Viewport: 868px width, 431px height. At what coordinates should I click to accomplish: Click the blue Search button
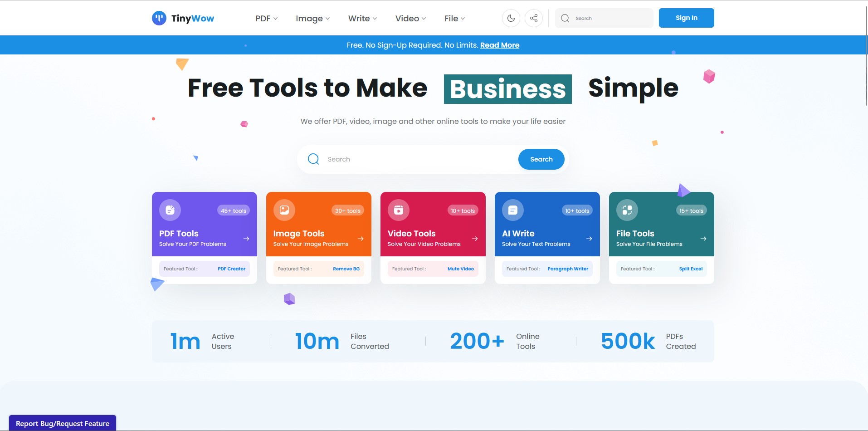pyautogui.click(x=541, y=159)
